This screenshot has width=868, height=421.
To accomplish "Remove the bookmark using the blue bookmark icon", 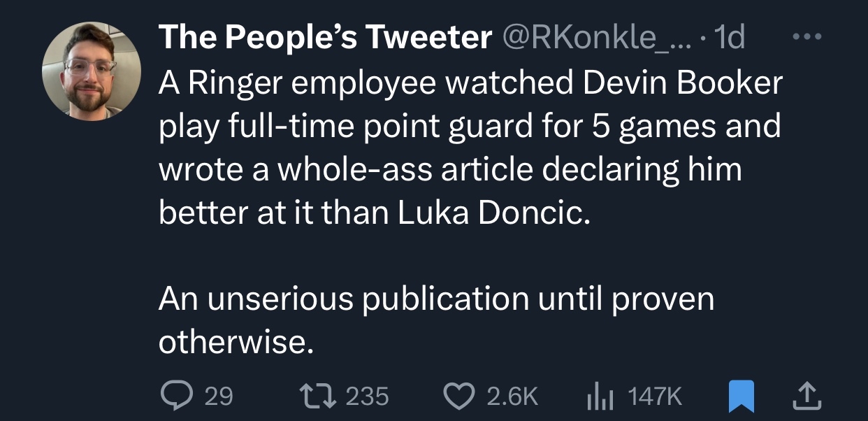I will [741, 396].
